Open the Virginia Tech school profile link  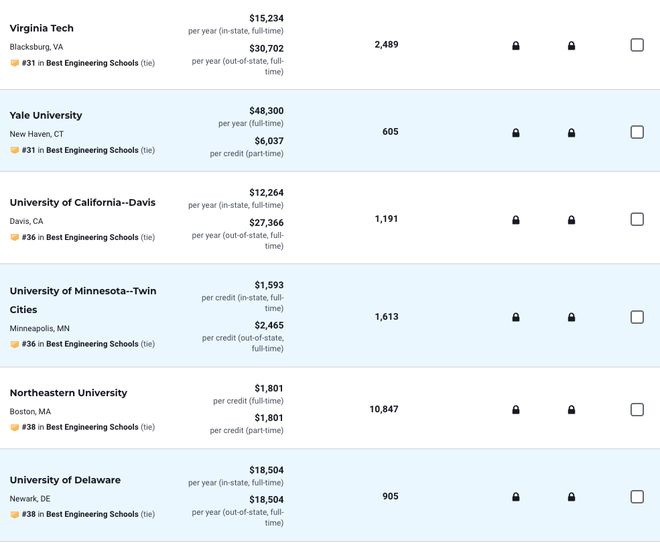pyautogui.click(x=42, y=28)
